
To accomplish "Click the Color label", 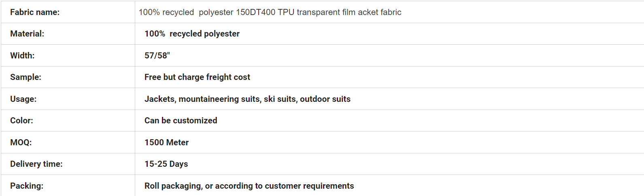I will point(21,121).
